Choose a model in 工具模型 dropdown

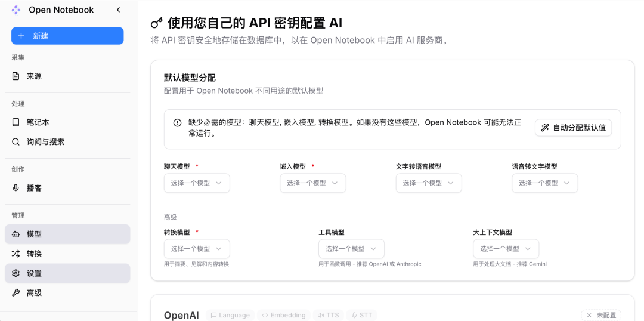(x=351, y=249)
